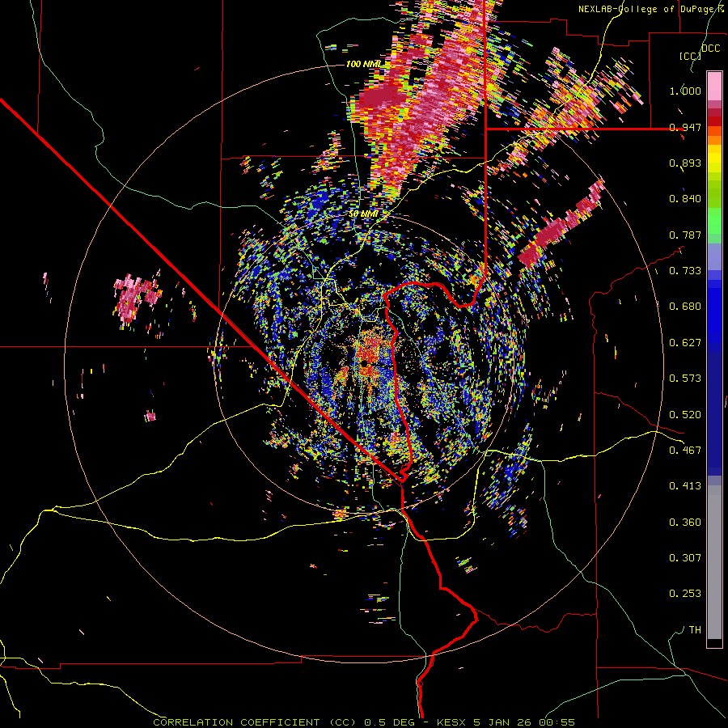728x728 pixels.
Task: Click the TH label on the color scale
Action: [695, 630]
